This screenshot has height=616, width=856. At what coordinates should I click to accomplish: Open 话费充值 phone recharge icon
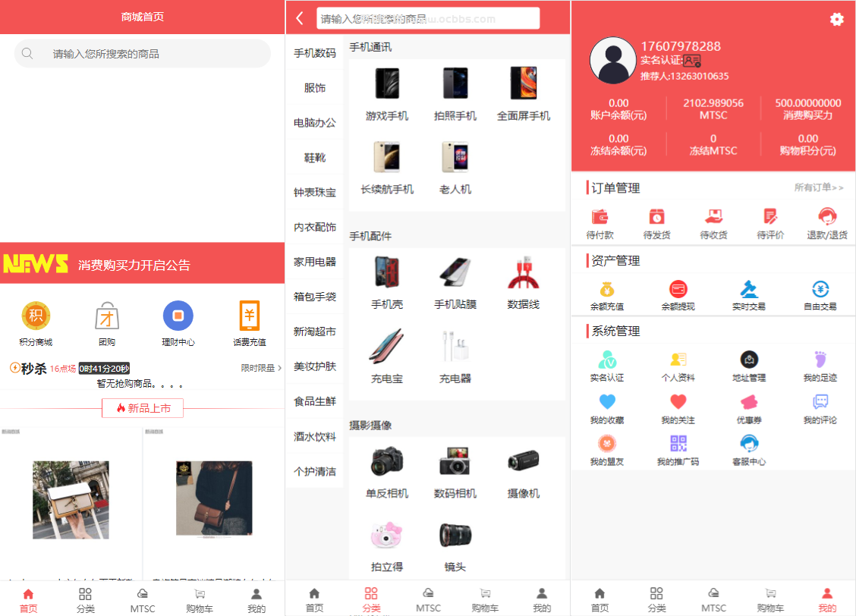coord(250,324)
